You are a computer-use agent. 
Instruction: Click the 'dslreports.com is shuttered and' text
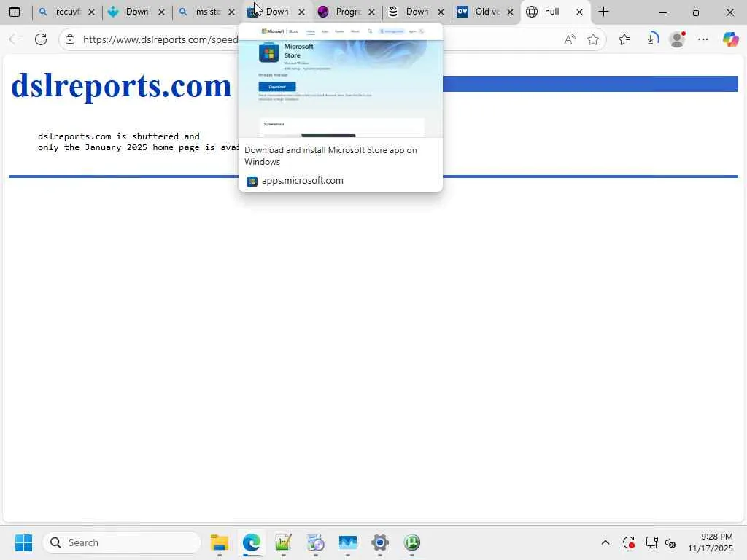119,136
